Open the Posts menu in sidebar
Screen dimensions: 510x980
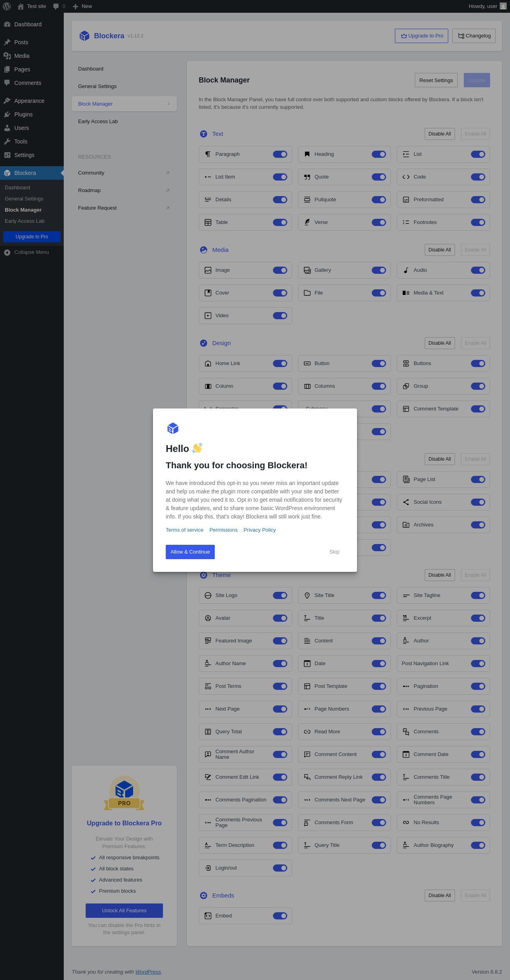click(32, 42)
